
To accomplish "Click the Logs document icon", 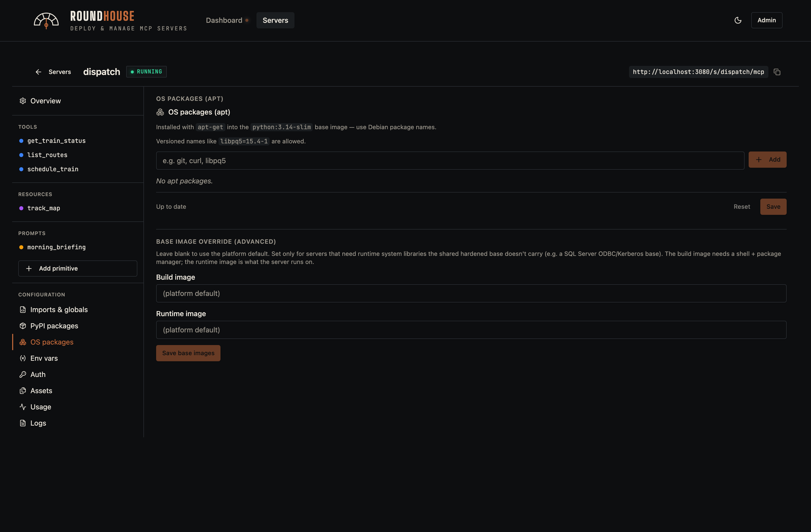I will 23,423.
